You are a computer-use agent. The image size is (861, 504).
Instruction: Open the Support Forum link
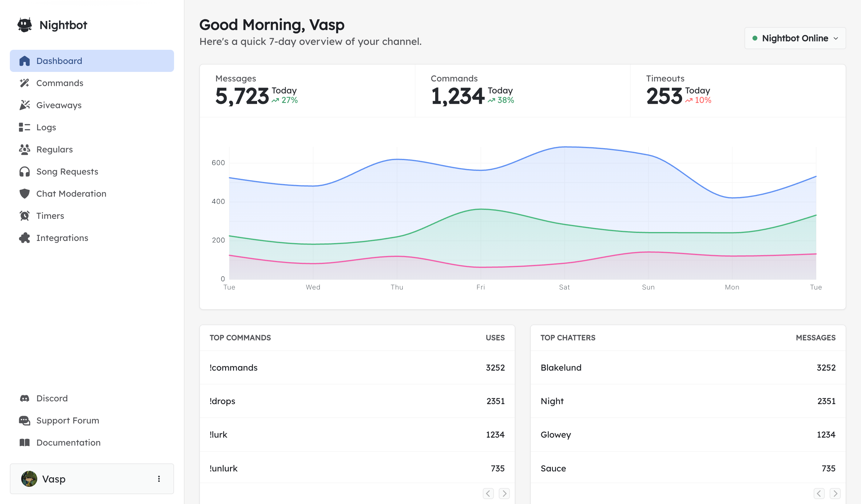(68, 420)
